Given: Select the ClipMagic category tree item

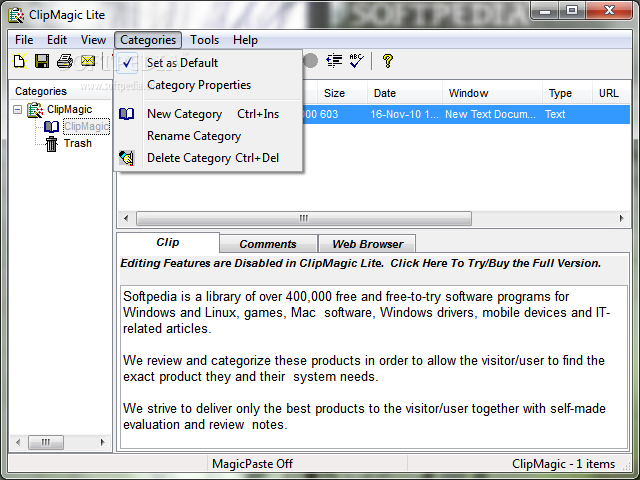Looking at the screenshot, I should (87, 127).
